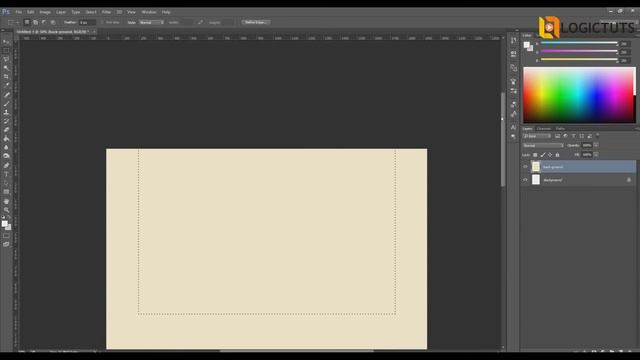Open the Layer menu
Viewport: 640px width, 360px height.
pyautogui.click(x=61, y=12)
